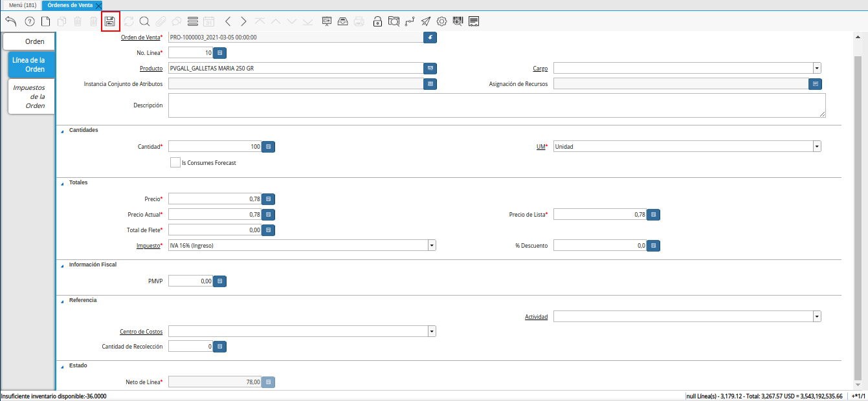The width and height of the screenshot is (868, 401).
Task: Click the Product Info barcode icon
Action: tap(458, 21)
